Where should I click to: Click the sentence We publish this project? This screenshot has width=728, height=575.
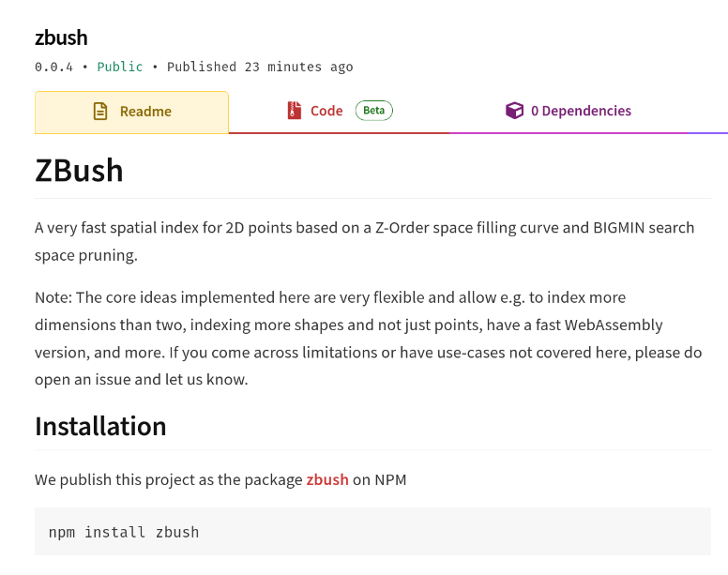tap(220, 479)
